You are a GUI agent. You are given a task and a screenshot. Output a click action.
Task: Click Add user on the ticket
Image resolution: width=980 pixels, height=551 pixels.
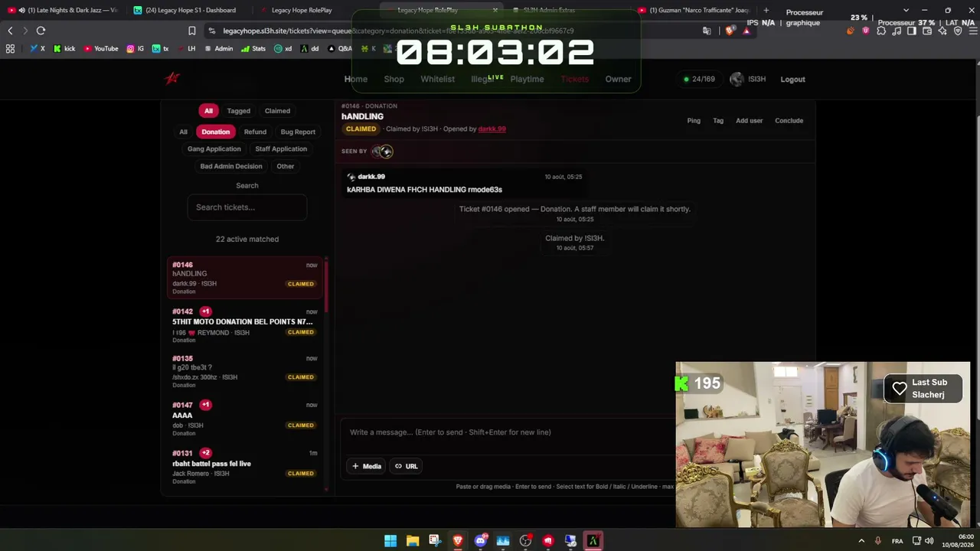point(750,120)
